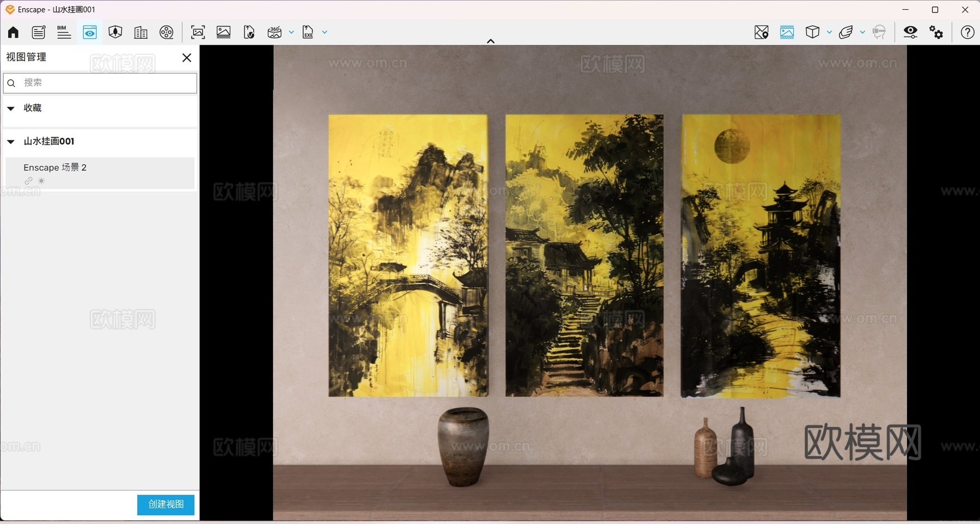980x524 pixels.
Task: Click the Enscape logo in the title bar
Action: [x=10, y=9]
